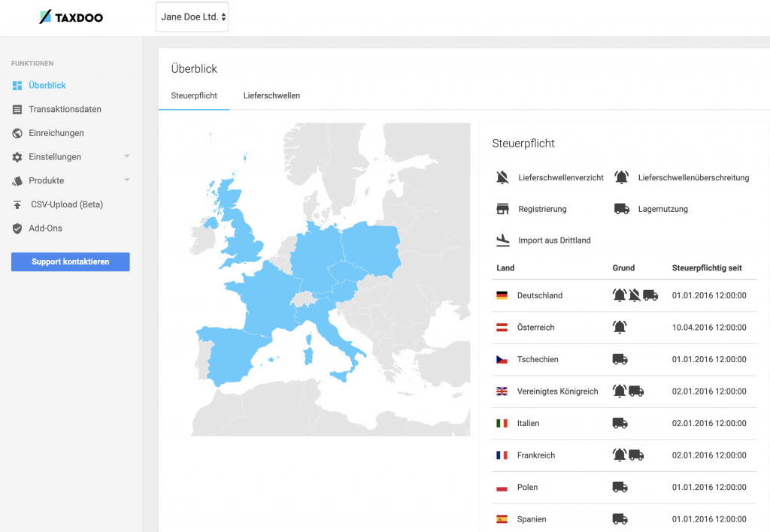Click the truck icon in Tschechien row
The width and height of the screenshot is (770, 532).
620,359
